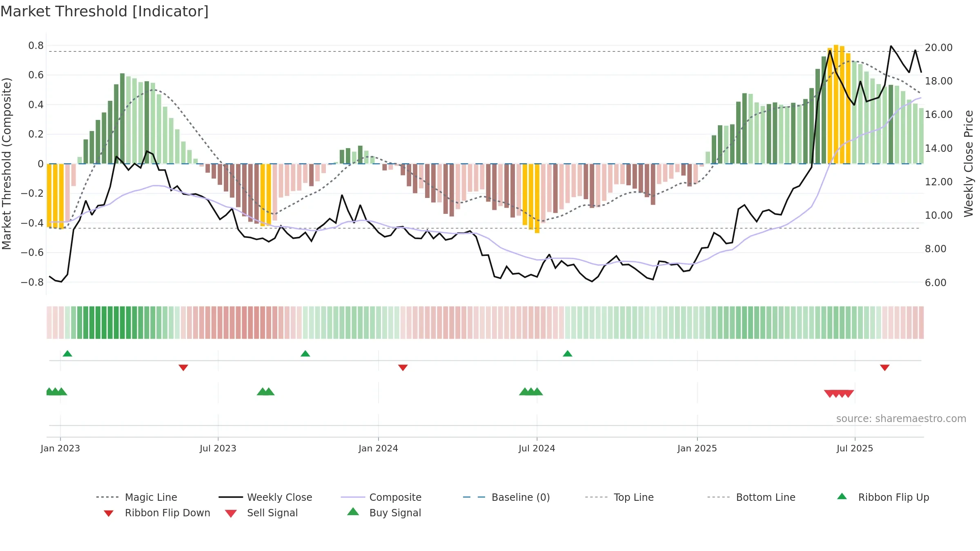Click the red Sell Signal legend triangle icon
The width and height of the screenshot is (980, 551).
tap(231, 513)
